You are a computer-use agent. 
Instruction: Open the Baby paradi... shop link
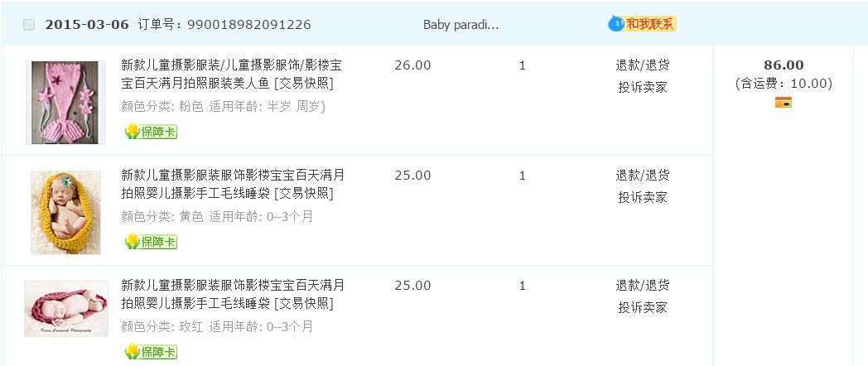tap(461, 25)
